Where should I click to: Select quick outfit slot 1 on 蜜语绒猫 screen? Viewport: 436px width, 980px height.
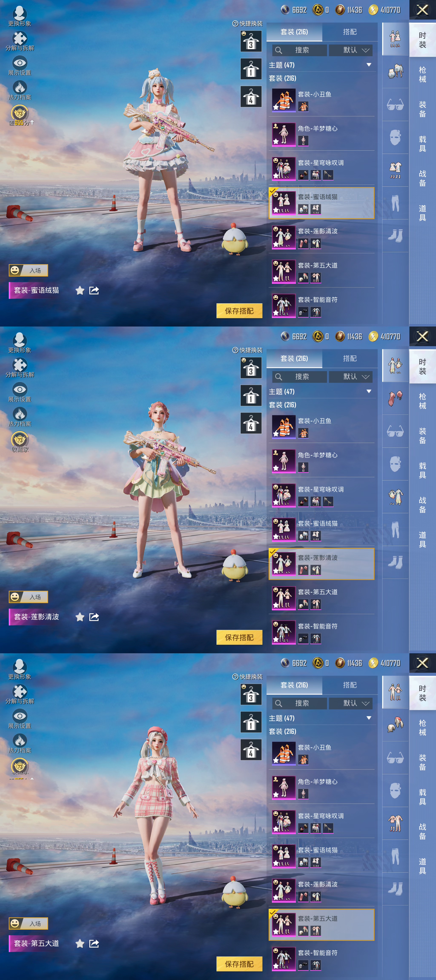251,69
